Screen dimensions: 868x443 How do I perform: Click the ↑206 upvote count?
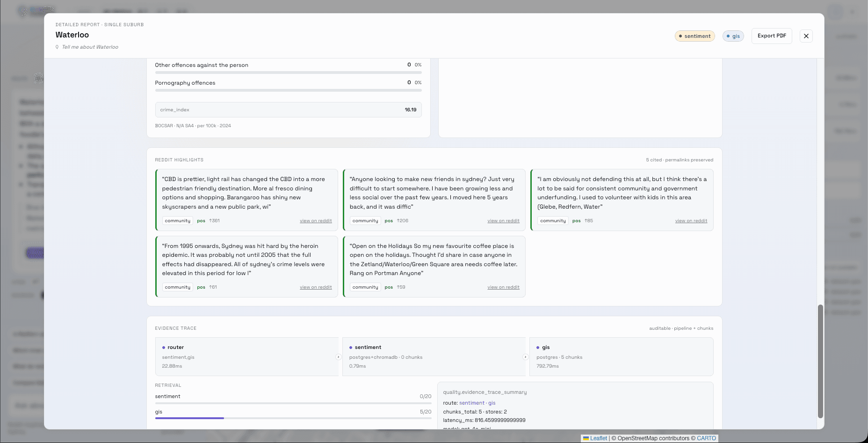click(x=402, y=221)
